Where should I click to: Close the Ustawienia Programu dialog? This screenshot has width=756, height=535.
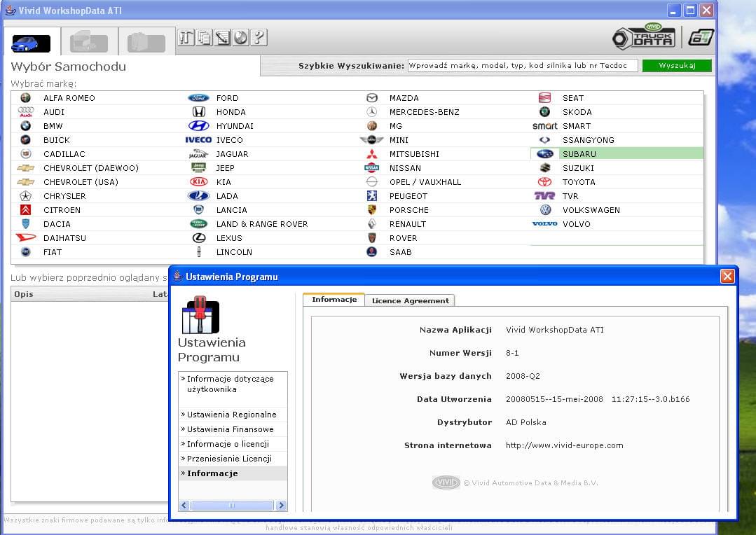pos(727,277)
